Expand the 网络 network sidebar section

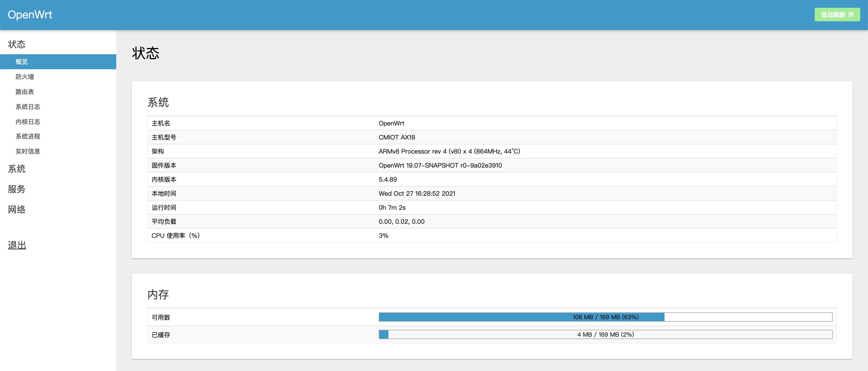point(17,209)
